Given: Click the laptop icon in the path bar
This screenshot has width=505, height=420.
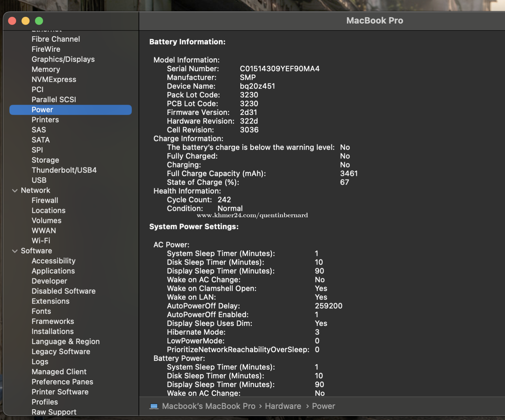Looking at the screenshot, I should [154, 406].
